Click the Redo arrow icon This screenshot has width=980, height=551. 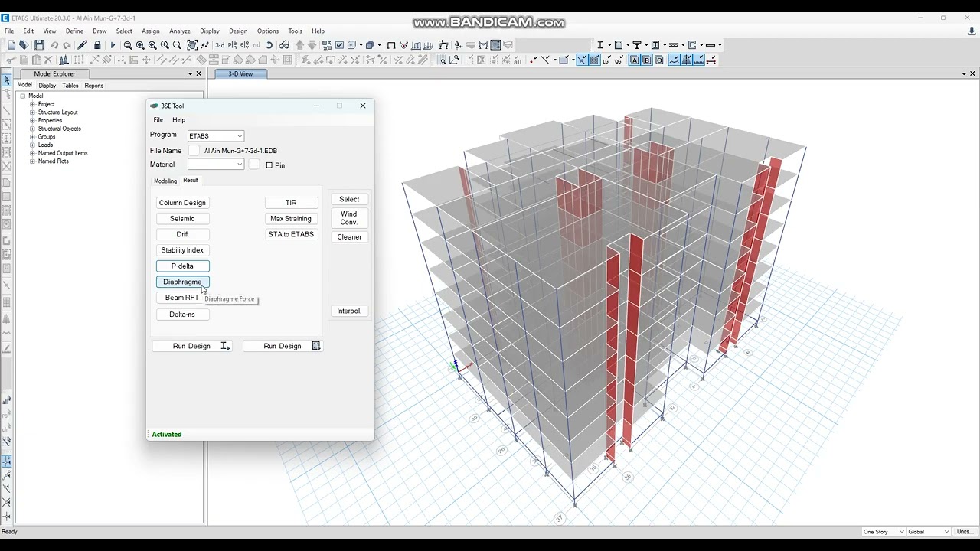tap(67, 45)
